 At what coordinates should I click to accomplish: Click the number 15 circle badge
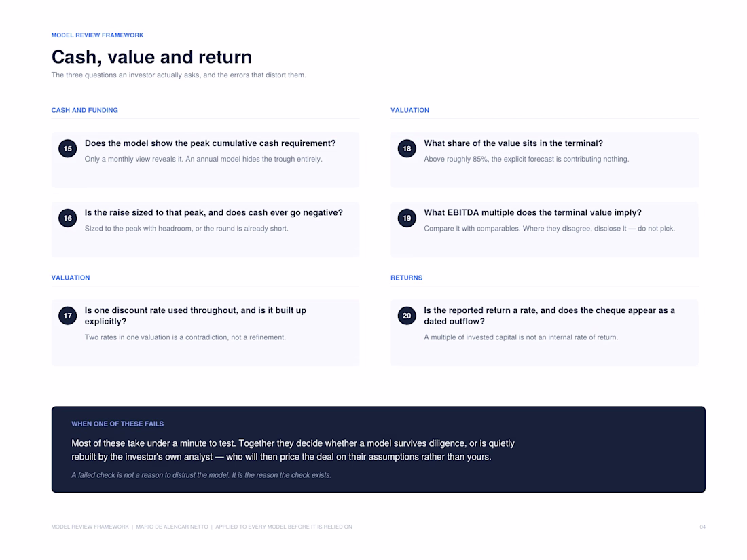[x=68, y=149]
